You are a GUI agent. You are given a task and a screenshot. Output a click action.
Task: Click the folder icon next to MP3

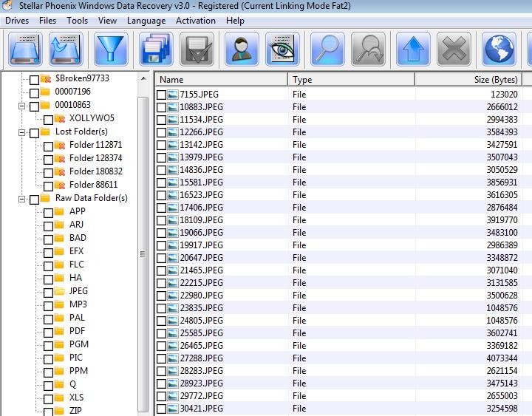pyautogui.click(x=60, y=304)
